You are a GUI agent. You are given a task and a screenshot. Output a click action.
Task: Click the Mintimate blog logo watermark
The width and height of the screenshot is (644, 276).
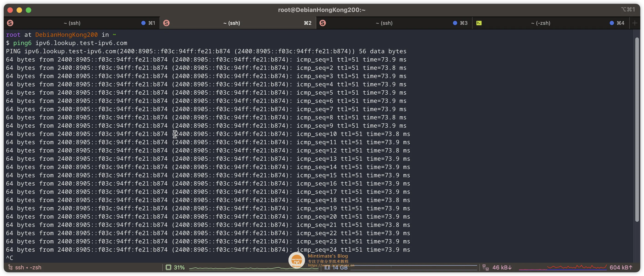(297, 260)
